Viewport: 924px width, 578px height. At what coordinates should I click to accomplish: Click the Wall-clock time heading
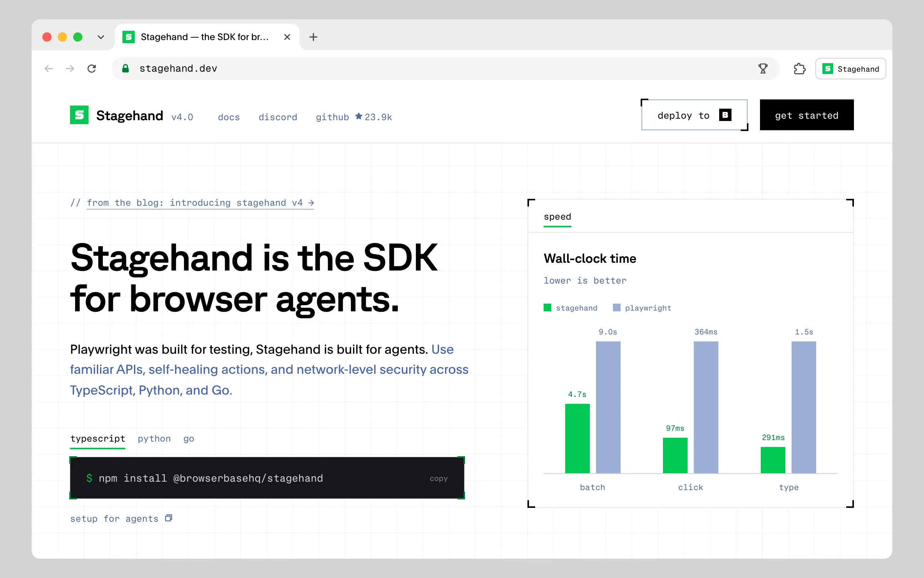[x=590, y=259]
